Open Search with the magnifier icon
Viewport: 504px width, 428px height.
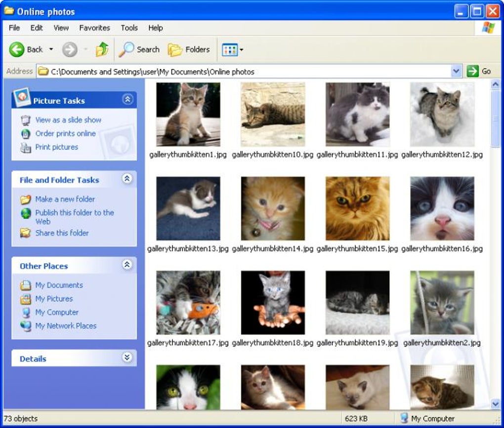tap(126, 49)
